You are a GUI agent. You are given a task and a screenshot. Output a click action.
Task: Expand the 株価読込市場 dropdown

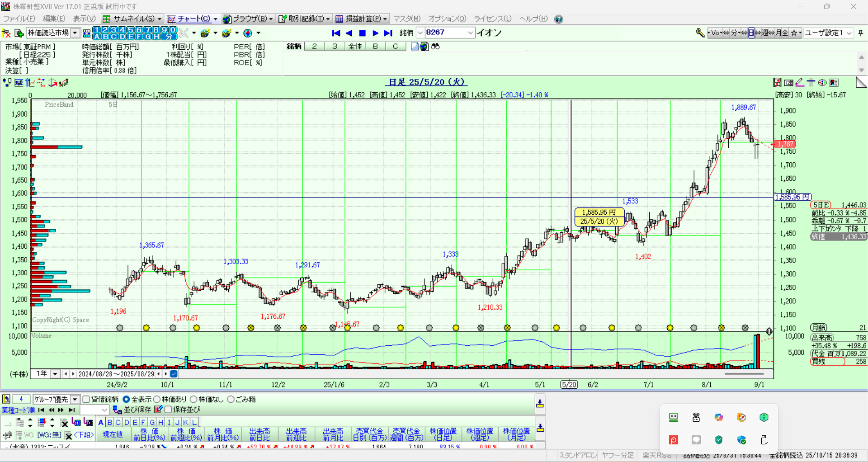pos(75,33)
